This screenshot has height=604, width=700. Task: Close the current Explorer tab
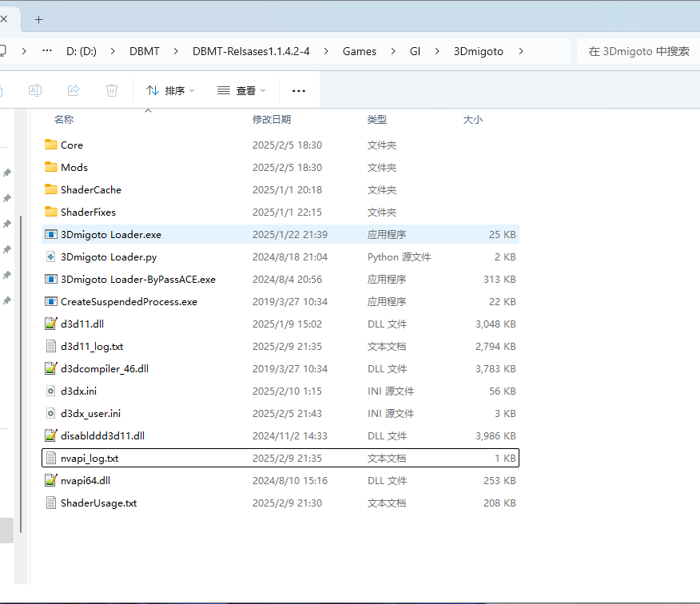[x=4, y=19]
